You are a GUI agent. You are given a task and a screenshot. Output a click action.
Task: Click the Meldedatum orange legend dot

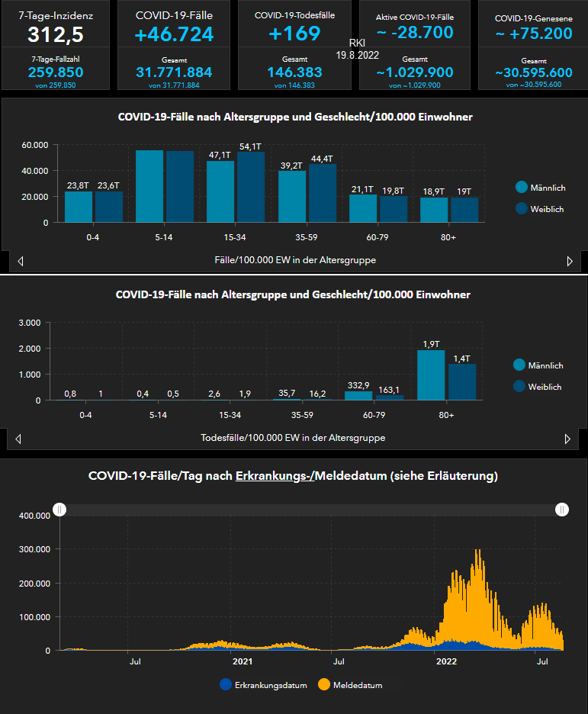click(x=323, y=684)
